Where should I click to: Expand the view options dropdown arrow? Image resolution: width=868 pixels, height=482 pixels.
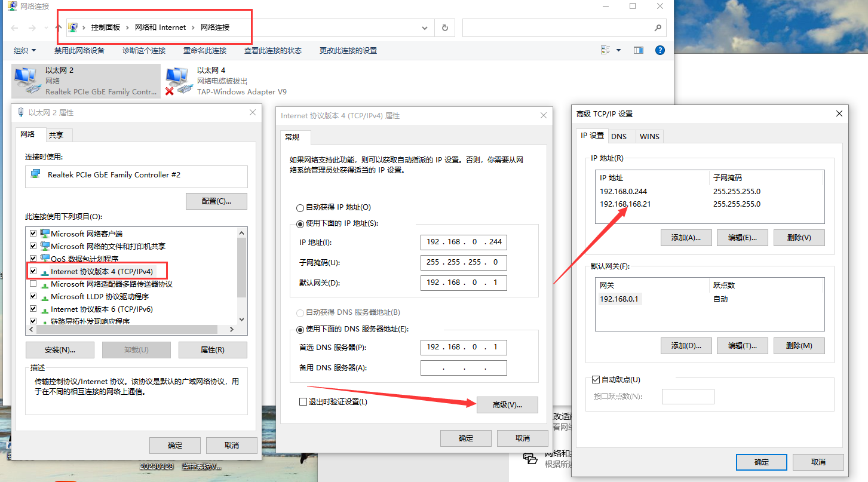point(618,50)
